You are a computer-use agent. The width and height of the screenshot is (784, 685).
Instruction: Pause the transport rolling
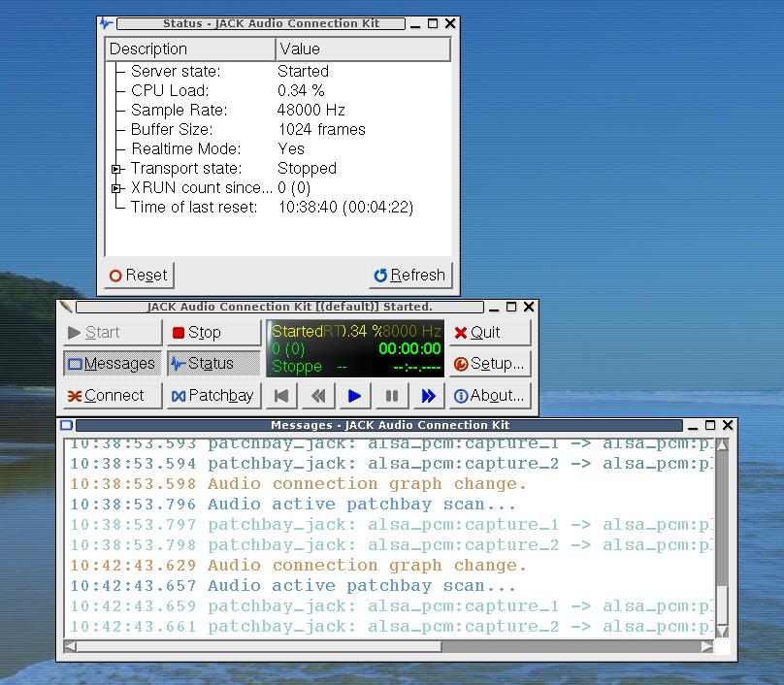(391, 396)
